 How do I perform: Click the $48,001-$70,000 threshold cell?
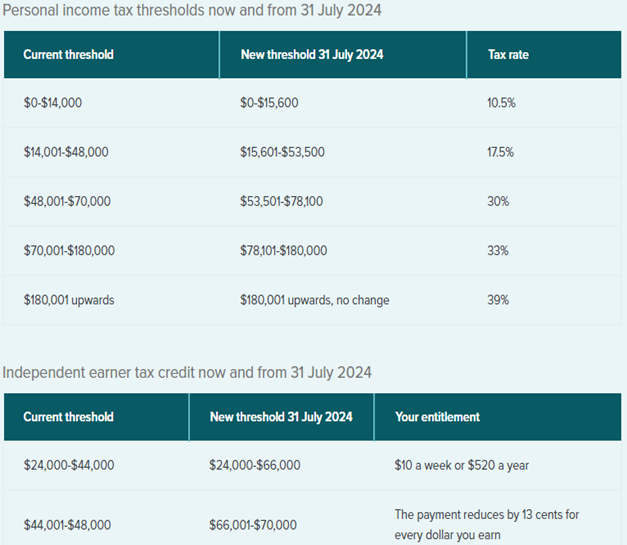(67, 201)
